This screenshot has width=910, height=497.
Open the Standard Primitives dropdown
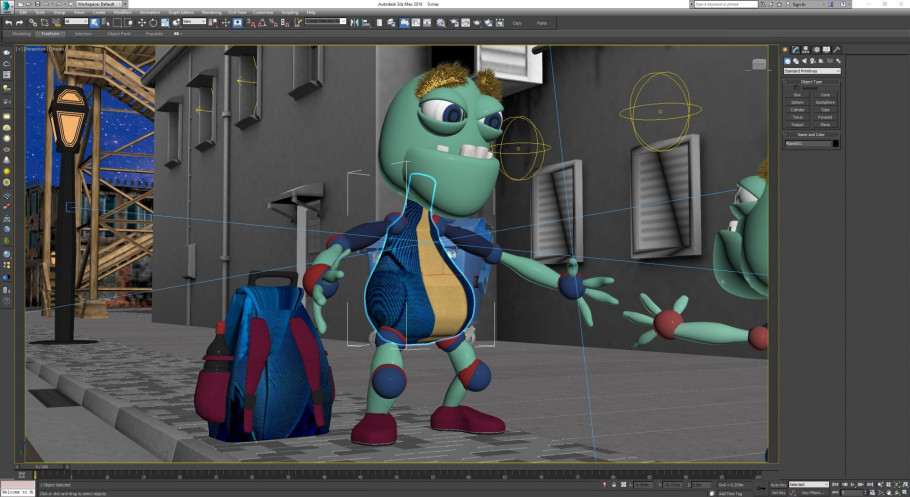click(812, 71)
